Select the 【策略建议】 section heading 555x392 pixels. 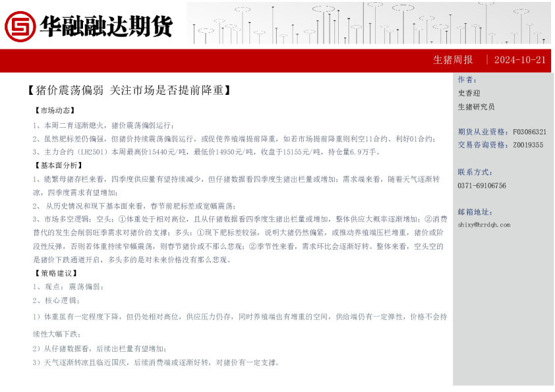(55, 273)
